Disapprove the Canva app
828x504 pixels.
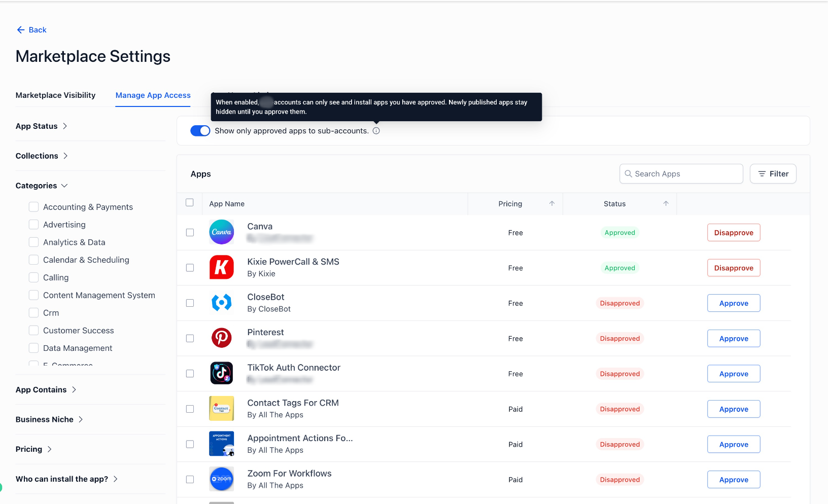tap(734, 232)
